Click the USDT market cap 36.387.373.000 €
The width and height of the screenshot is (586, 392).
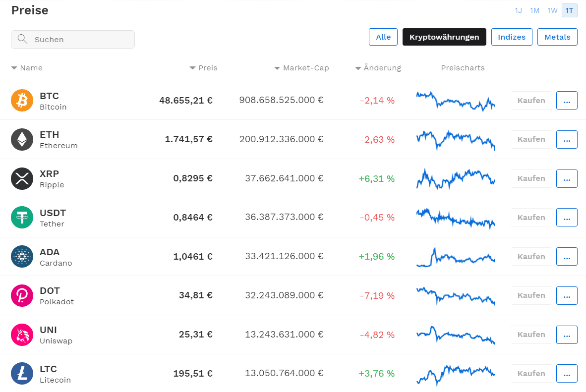coord(285,217)
